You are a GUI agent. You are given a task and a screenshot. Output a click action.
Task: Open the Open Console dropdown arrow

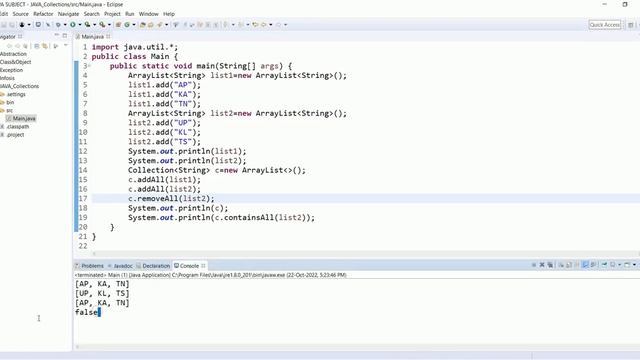[x=634, y=265]
